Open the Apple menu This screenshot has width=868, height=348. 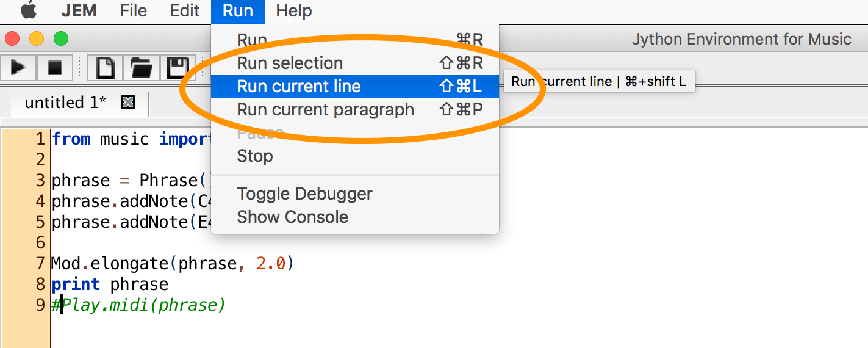tap(29, 10)
